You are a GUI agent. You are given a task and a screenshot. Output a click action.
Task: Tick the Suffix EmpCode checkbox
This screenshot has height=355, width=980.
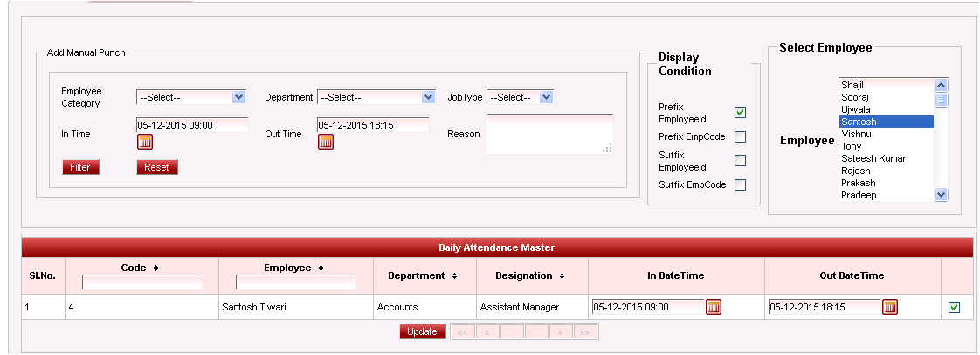tap(740, 184)
